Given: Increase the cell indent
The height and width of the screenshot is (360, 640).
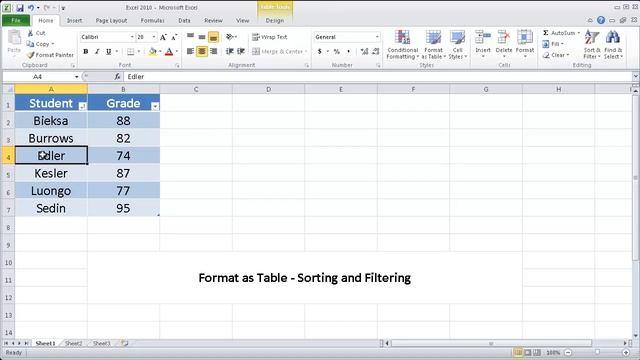Looking at the screenshot, I should point(241,51).
